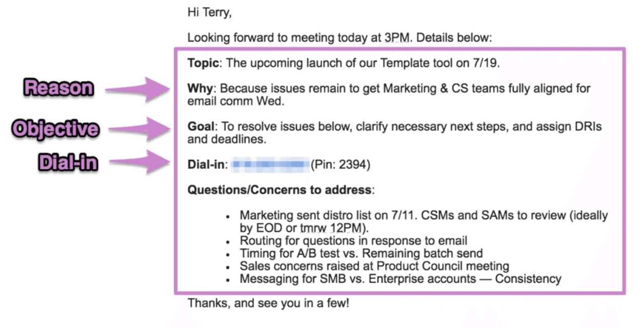Click the bold Dial-in label in email body

pos(206,165)
